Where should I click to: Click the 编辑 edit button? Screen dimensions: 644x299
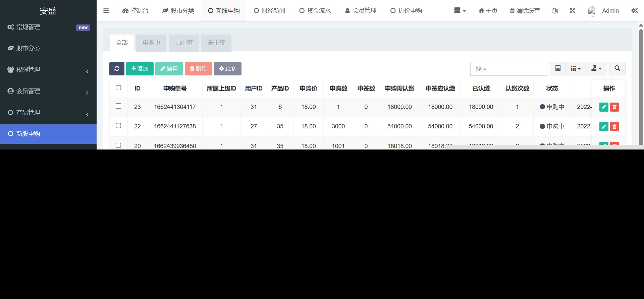[x=169, y=69]
